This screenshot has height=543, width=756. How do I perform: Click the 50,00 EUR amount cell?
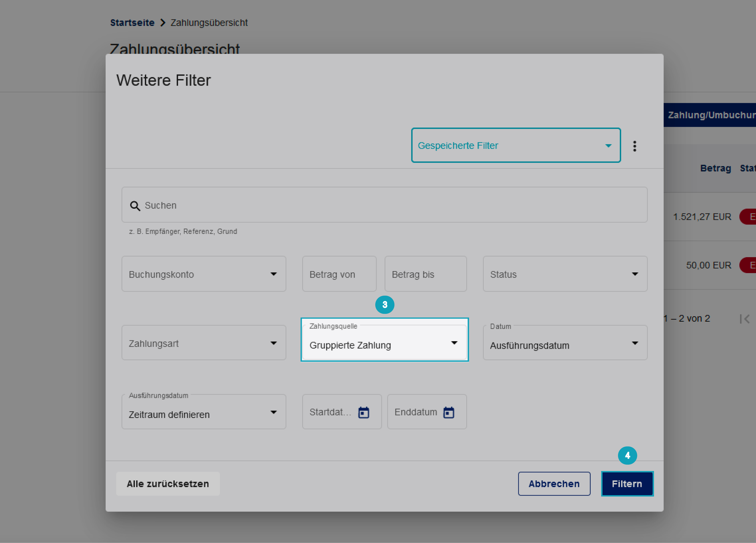click(x=709, y=265)
